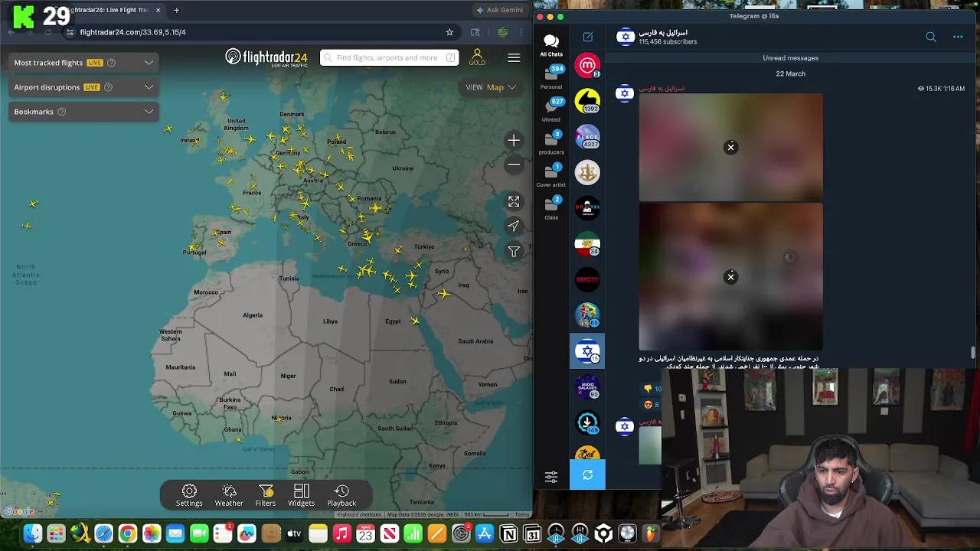Click the thumbs-down reaction on message
This screenshot has width=980, height=551.
click(652, 389)
